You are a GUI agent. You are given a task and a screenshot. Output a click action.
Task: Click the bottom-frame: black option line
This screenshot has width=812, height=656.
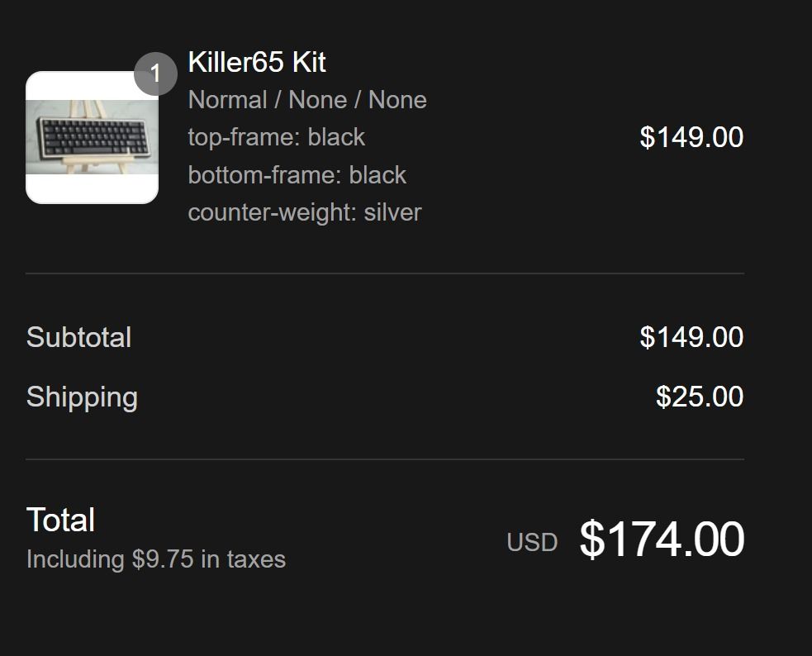pyautogui.click(x=297, y=174)
